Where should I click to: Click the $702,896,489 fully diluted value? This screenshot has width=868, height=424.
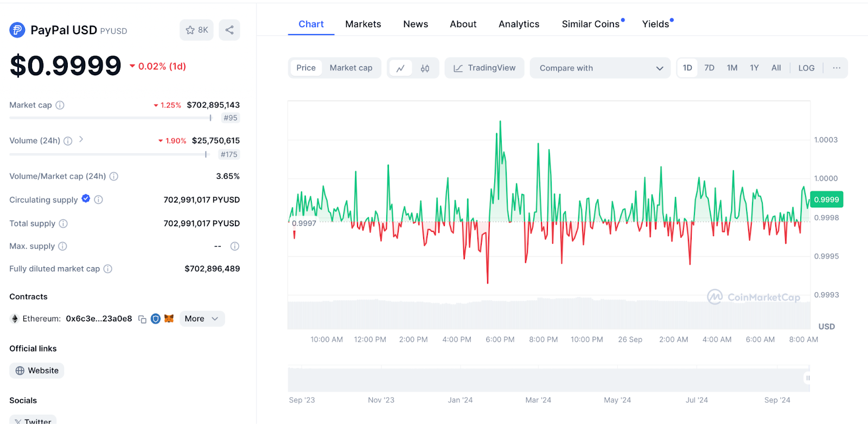212,269
